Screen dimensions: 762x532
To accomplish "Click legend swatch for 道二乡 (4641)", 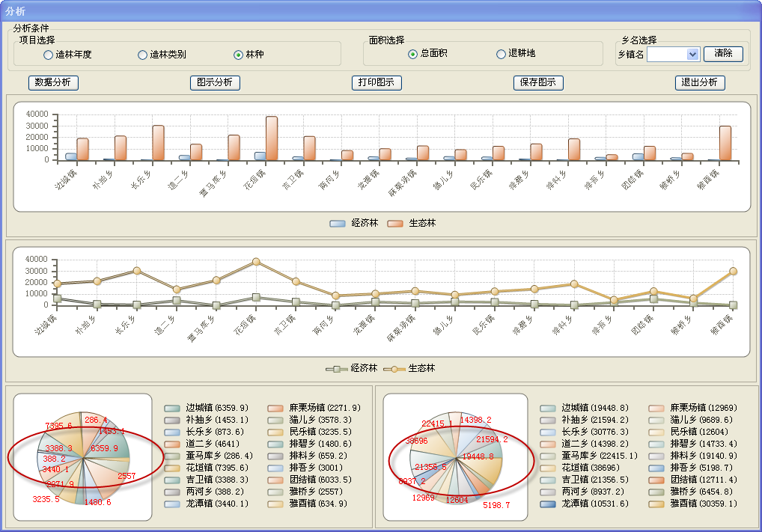I will pos(172,444).
